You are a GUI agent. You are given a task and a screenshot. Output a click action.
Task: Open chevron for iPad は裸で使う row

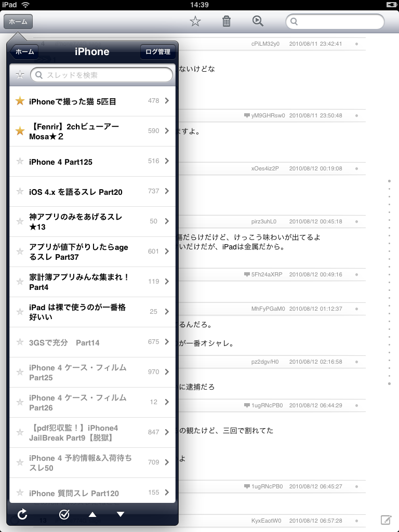[167, 312]
